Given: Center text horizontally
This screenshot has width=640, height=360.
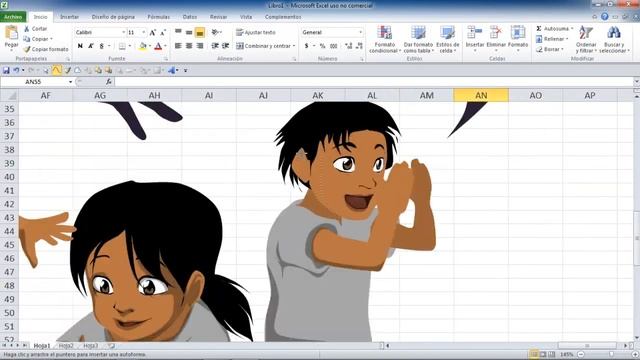Looking at the screenshot, I should tap(189, 46).
